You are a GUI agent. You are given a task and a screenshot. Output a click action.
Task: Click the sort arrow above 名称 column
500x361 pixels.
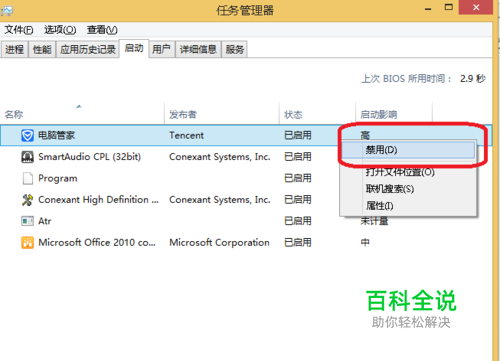79,107
